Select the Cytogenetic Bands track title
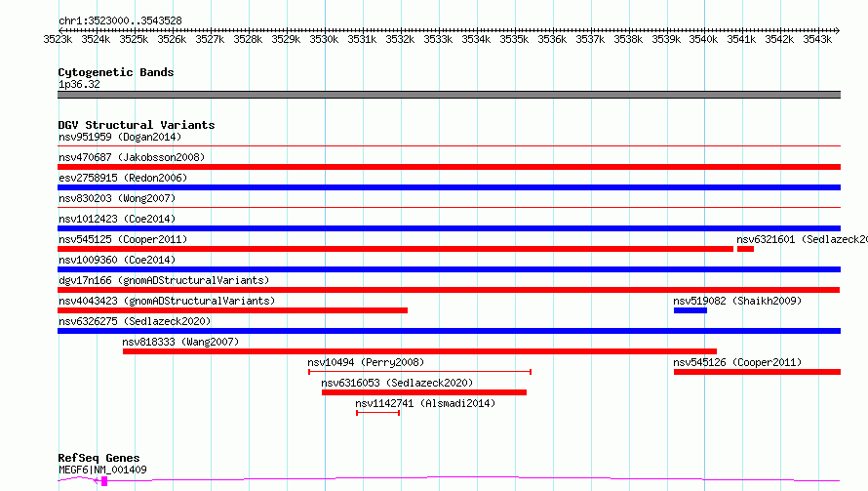 tap(116, 72)
